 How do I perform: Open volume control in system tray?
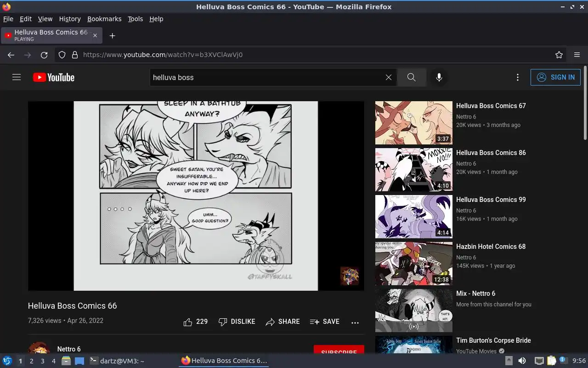click(x=522, y=361)
